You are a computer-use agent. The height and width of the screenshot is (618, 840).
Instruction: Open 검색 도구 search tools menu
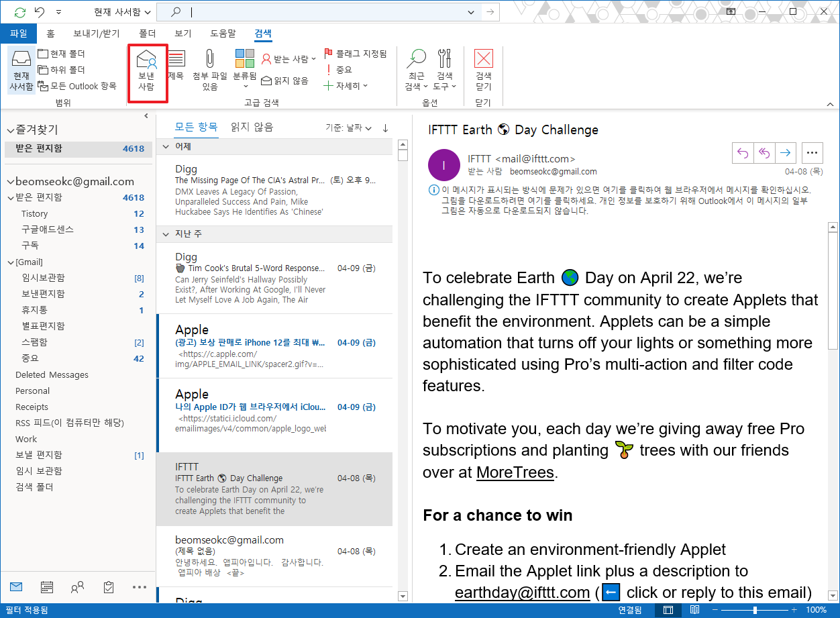tap(445, 70)
